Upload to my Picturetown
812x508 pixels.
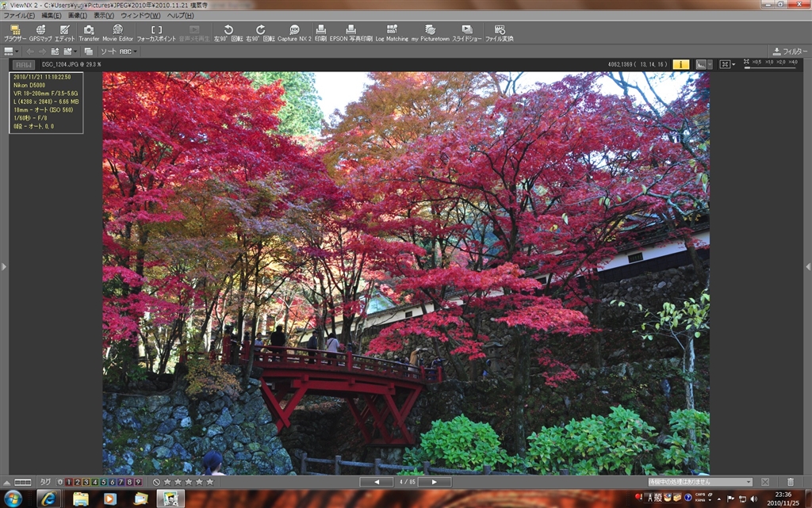coord(430,32)
